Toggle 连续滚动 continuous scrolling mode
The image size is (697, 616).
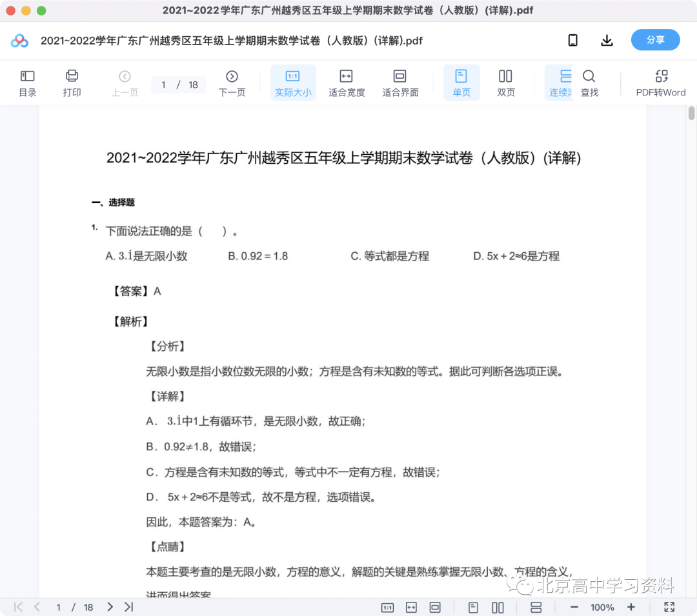pyautogui.click(x=560, y=83)
